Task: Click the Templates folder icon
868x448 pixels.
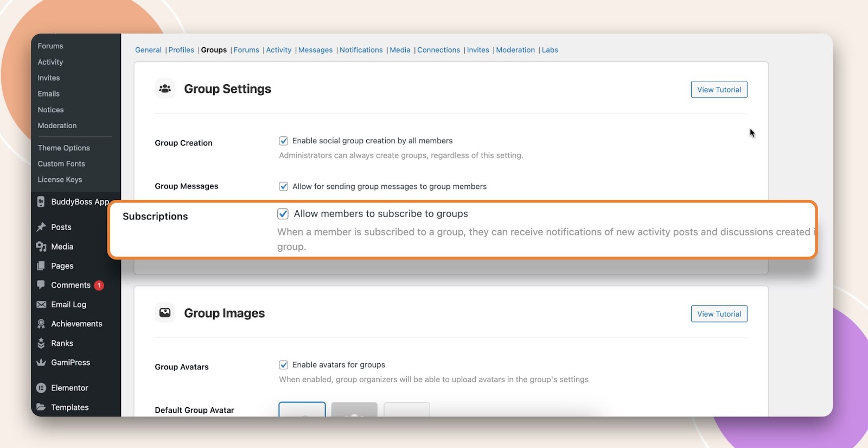Action: [41, 407]
